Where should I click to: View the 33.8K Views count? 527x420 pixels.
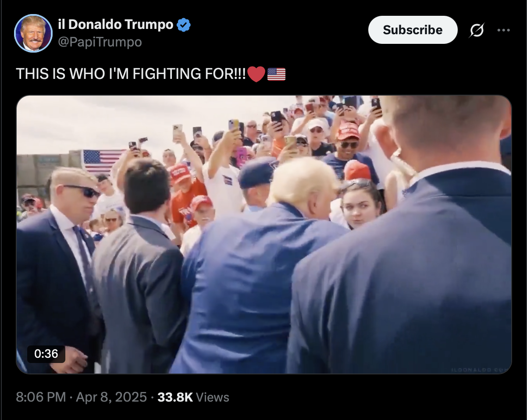pyautogui.click(x=193, y=397)
